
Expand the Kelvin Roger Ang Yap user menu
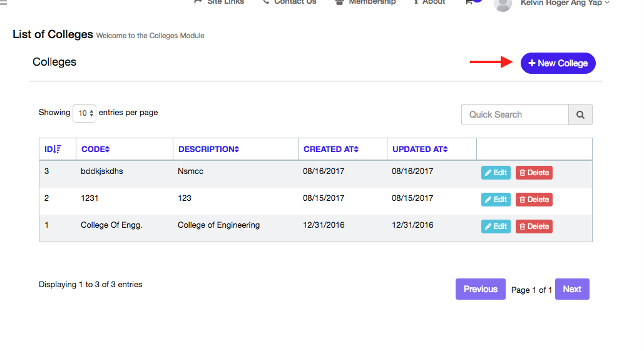(565, 3)
